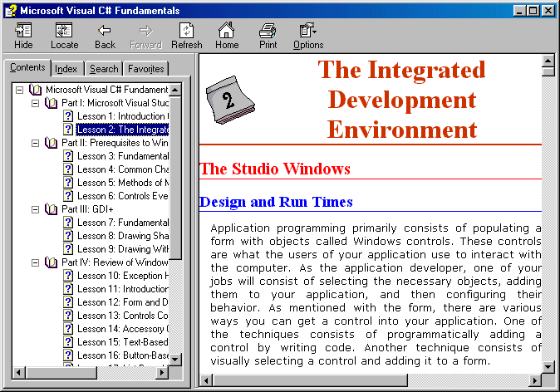Viewport: 560px width, 392px height.
Task: Click the topic icon beside Lesson 5
Action: click(x=68, y=183)
